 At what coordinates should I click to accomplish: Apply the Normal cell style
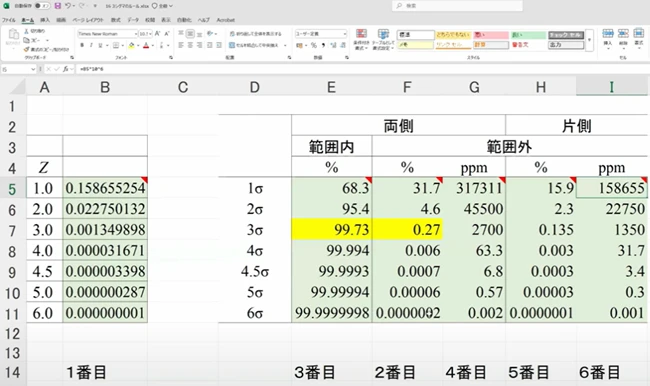[415, 35]
